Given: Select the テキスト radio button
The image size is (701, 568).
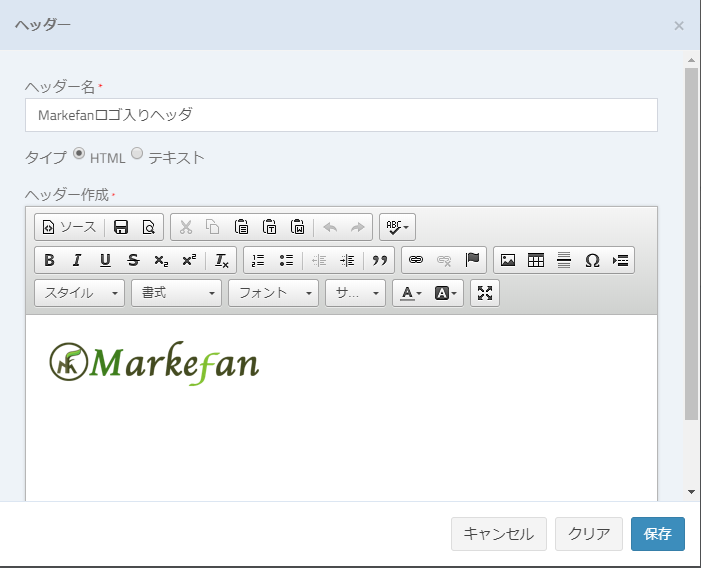Looking at the screenshot, I should click(137, 154).
